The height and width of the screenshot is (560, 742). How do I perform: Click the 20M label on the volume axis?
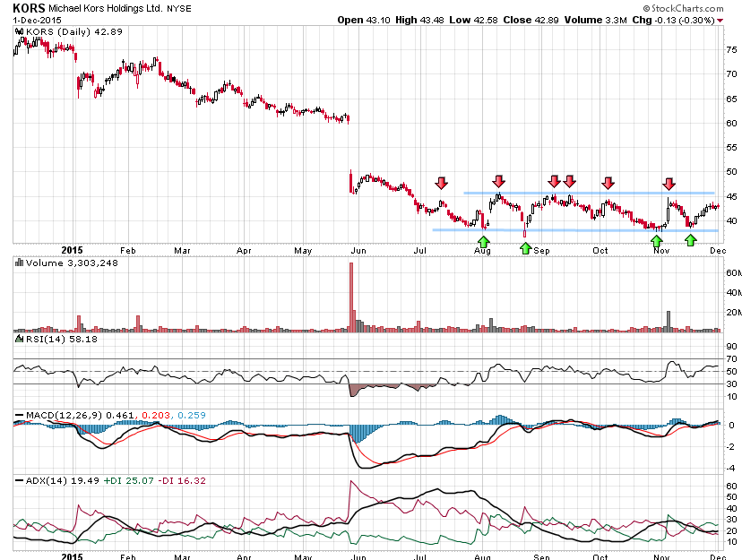733,312
